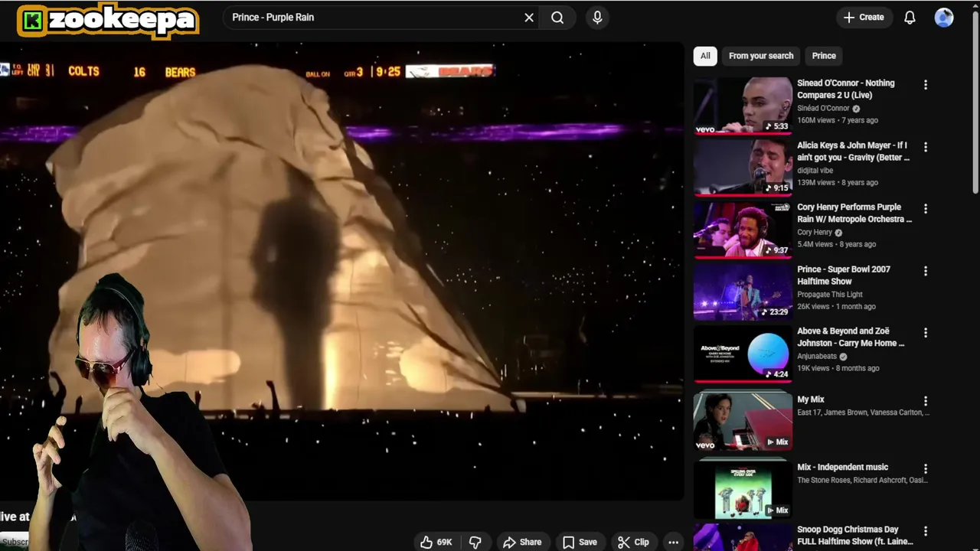This screenshot has height=551, width=980.
Task: Open title Sinead O'Connor - Nothing Compares 2 U (Live)
Action: [846, 90]
